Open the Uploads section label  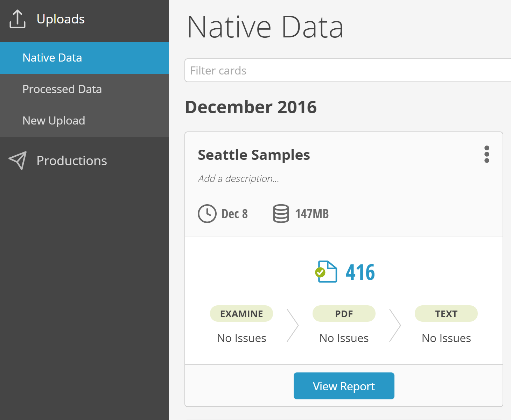[61, 19]
